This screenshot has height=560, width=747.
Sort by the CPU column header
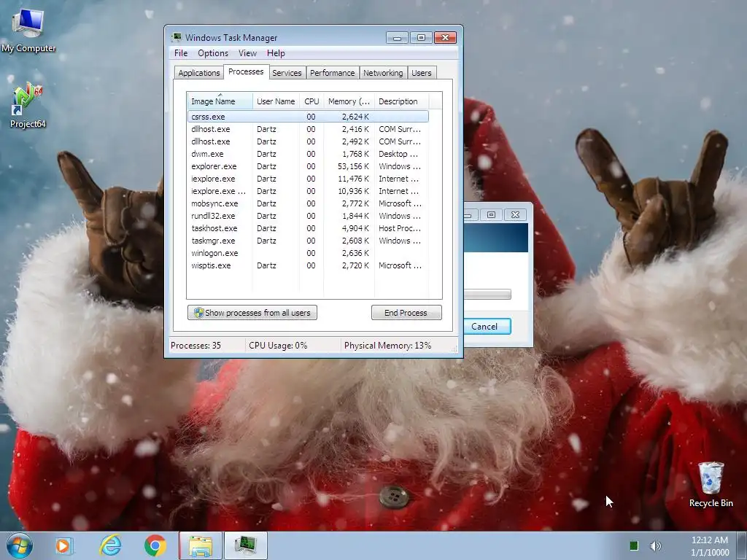(311, 101)
